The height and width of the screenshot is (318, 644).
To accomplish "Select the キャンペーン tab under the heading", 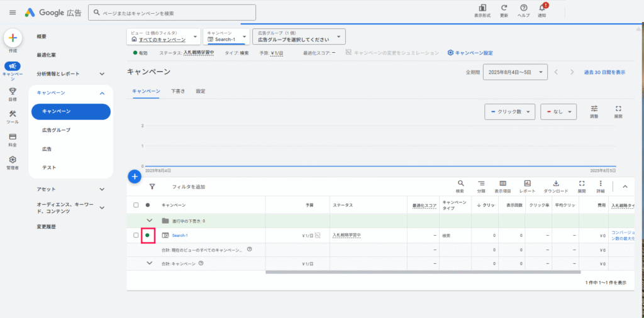I will click(x=146, y=91).
